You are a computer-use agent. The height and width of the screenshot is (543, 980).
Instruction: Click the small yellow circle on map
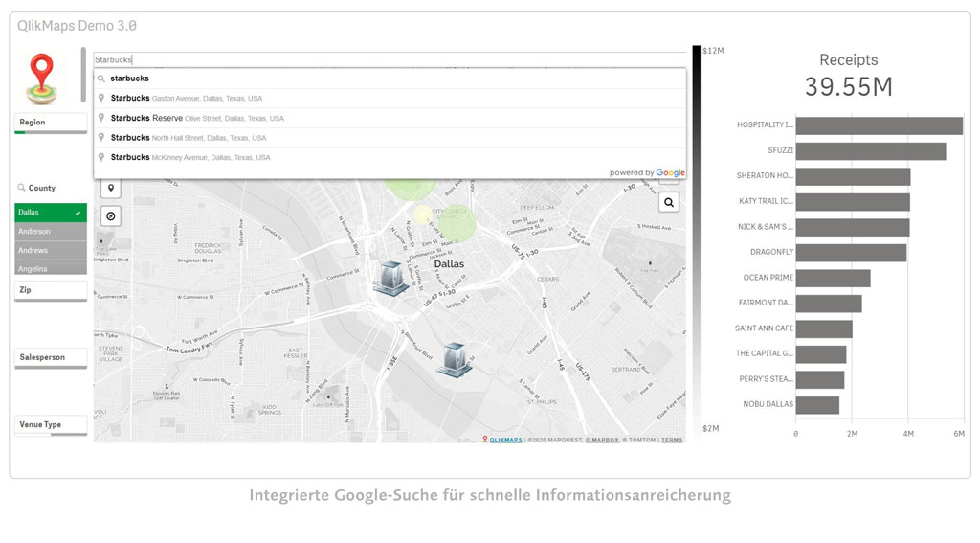pyautogui.click(x=422, y=215)
